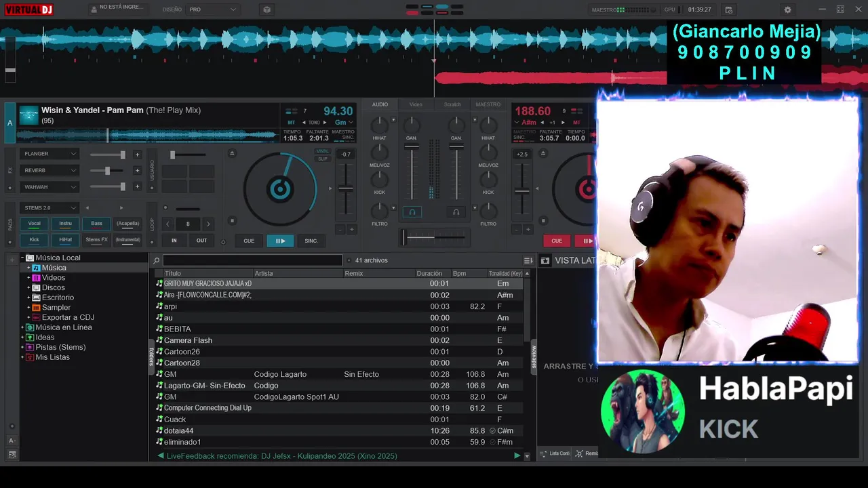Halve the loop length with left arrow

(x=167, y=224)
